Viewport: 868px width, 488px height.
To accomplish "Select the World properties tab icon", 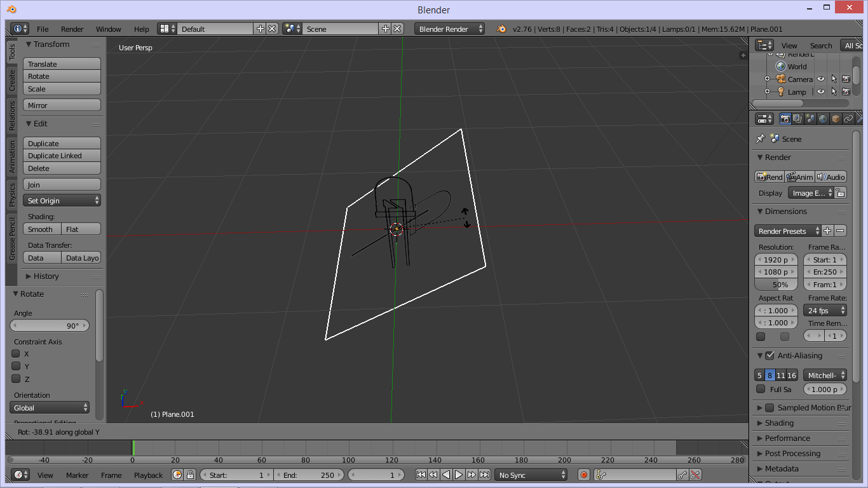I will 823,119.
